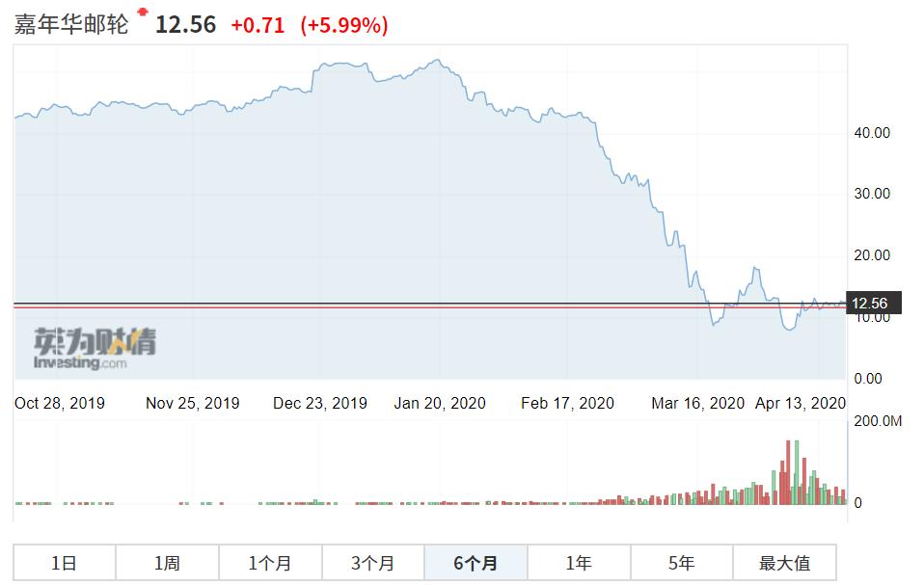Choose the 1个月 chart period

point(270,563)
